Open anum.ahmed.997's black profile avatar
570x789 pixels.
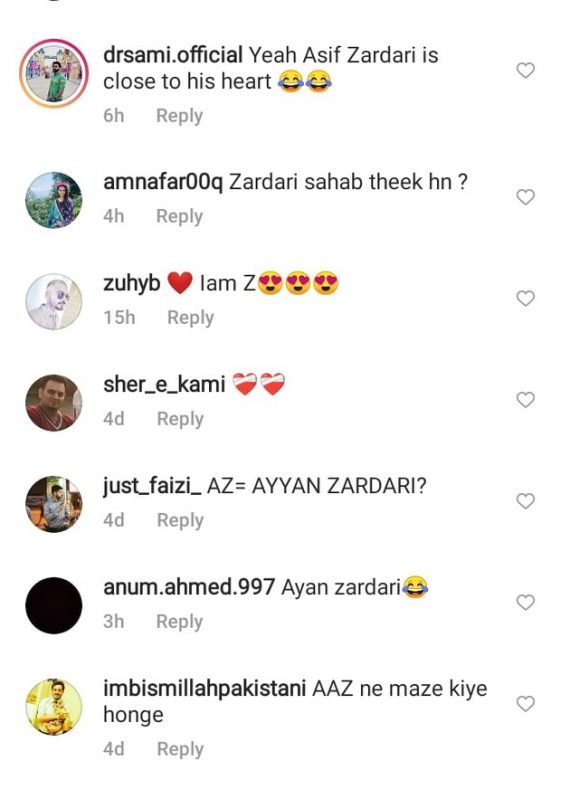tap(54, 605)
